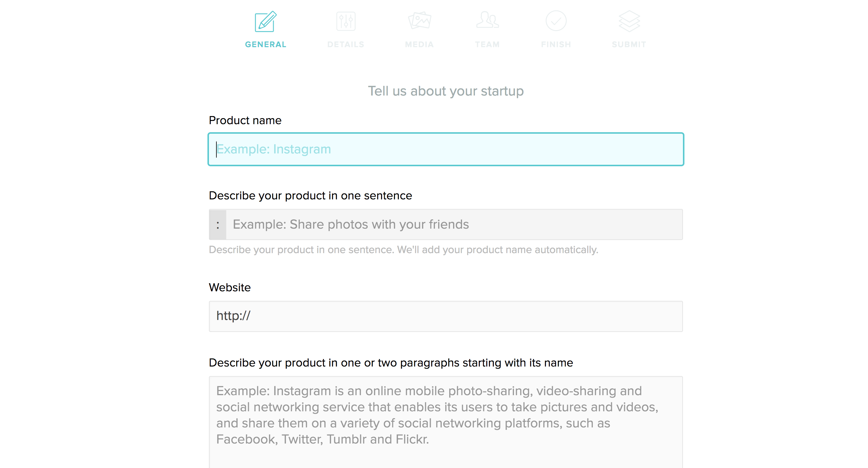Viewport: 868px width, 468px height.
Task: Click the General pencil-and-paper step icon
Action: point(266,21)
